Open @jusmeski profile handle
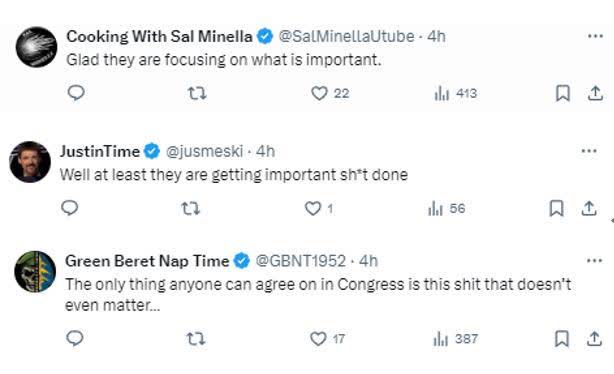Screen dimensions: 614x374 click(204, 151)
